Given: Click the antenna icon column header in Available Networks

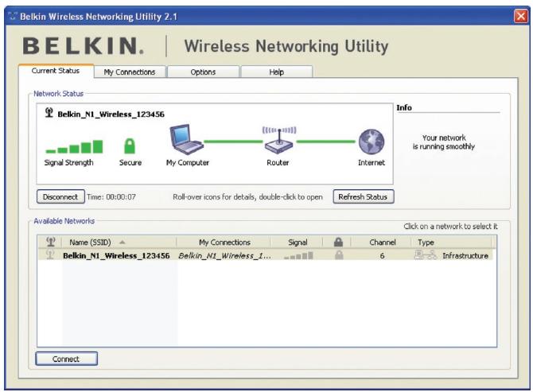Looking at the screenshot, I should click(51, 242).
